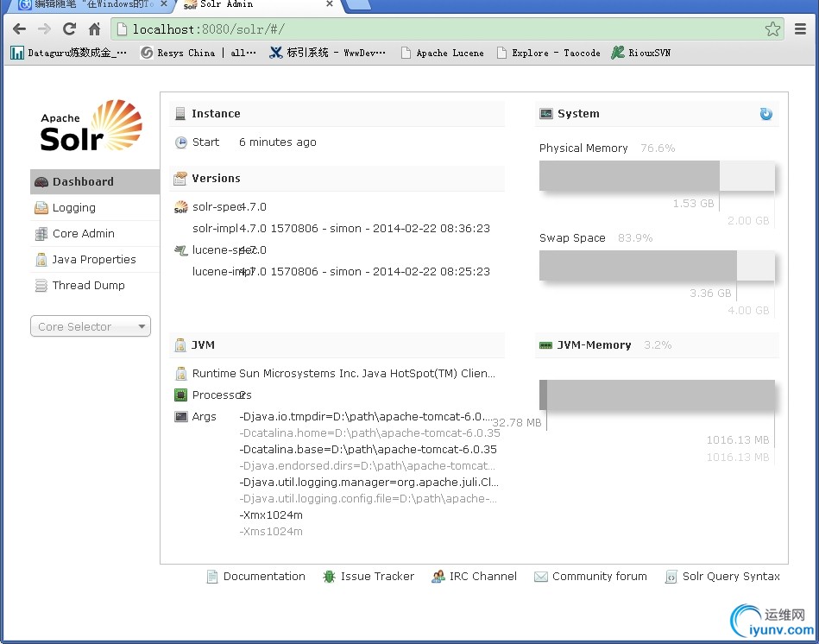Viewport: 819px width, 644px height.
Task: Go forward with the browser forward arrow
Action: pos(44,28)
